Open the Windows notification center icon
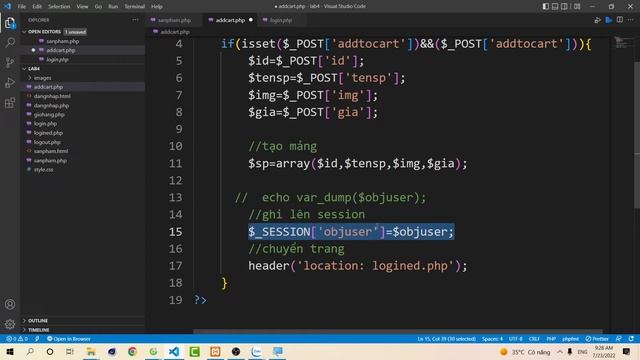This screenshot has height=360, width=640. coord(627,351)
